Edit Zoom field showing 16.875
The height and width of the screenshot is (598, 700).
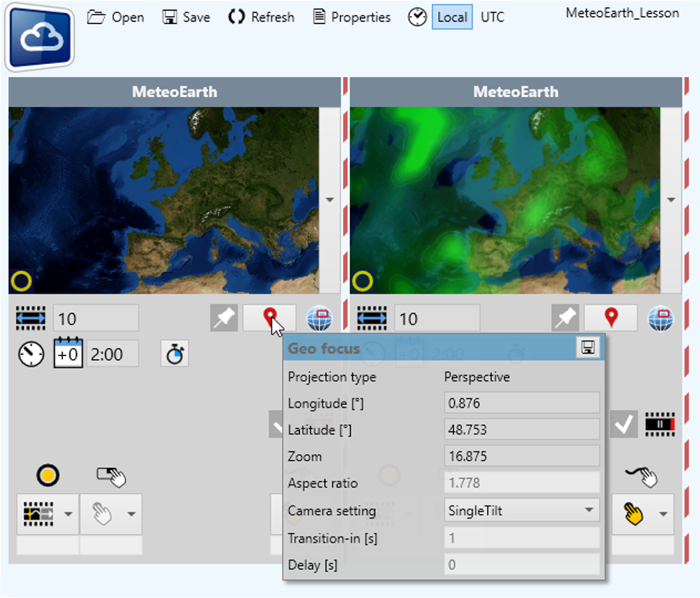(x=522, y=456)
